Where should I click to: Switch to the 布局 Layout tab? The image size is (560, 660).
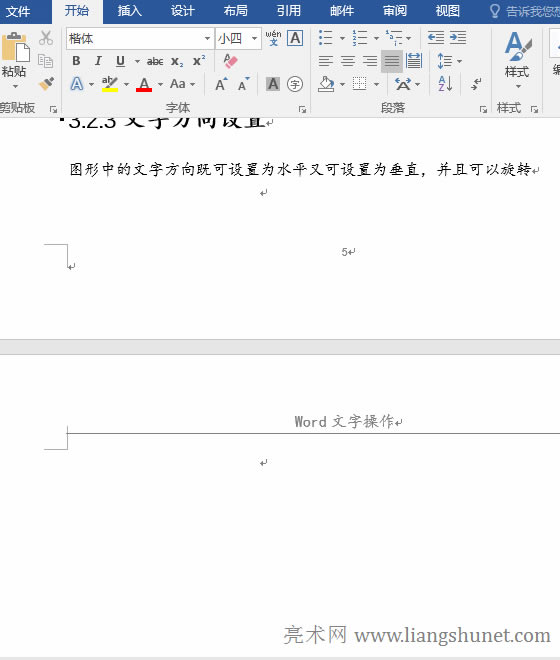(235, 11)
